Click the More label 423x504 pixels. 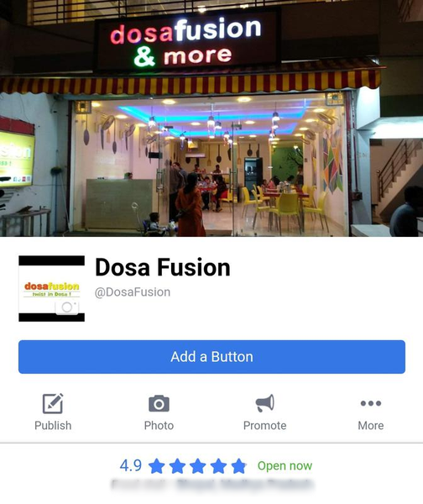coord(371,425)
